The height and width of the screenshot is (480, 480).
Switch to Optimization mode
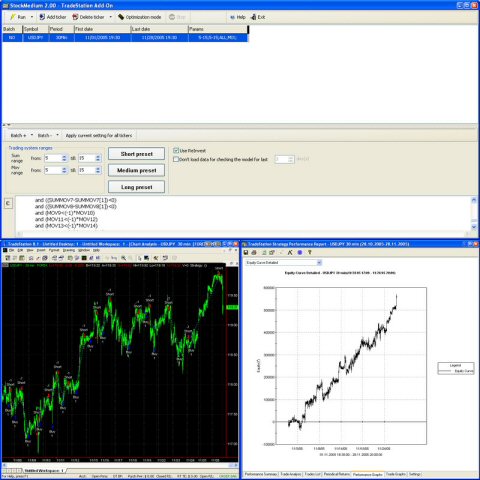[140, 17]
